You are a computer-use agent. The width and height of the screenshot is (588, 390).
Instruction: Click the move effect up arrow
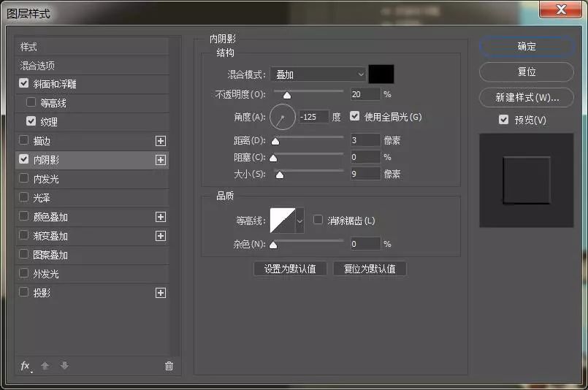45,366
